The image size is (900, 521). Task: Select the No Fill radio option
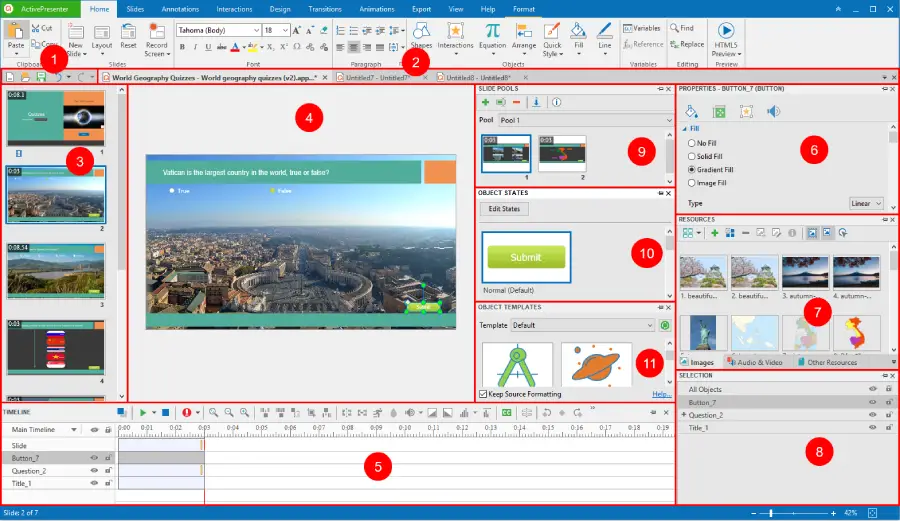tap(692, 143)
